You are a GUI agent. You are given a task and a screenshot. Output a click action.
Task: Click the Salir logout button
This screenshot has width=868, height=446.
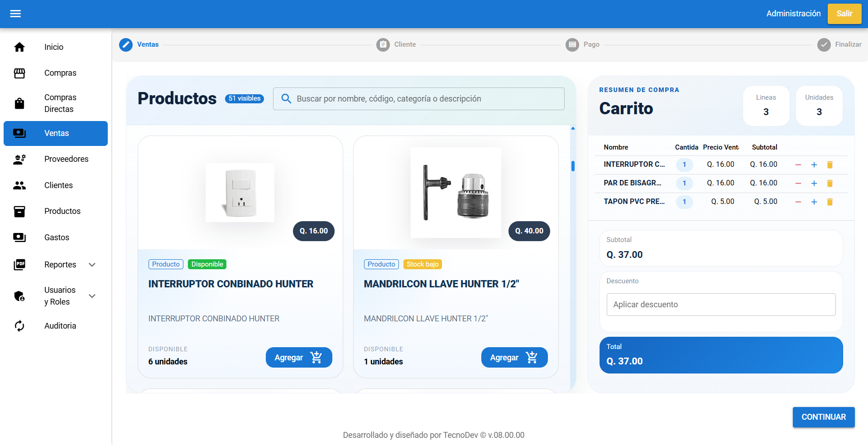(844, 14)
